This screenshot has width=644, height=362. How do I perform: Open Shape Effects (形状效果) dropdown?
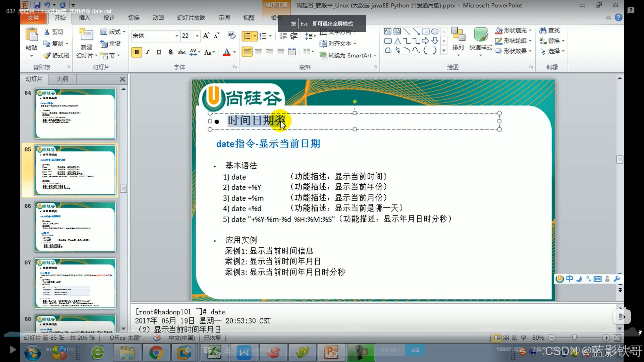(514, 51)
